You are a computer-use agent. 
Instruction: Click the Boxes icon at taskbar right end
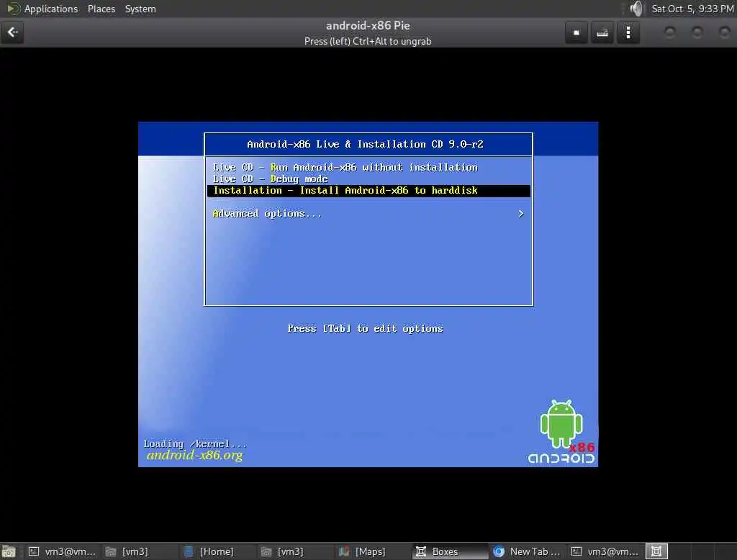pyautogui.click(x=656, y=551)
